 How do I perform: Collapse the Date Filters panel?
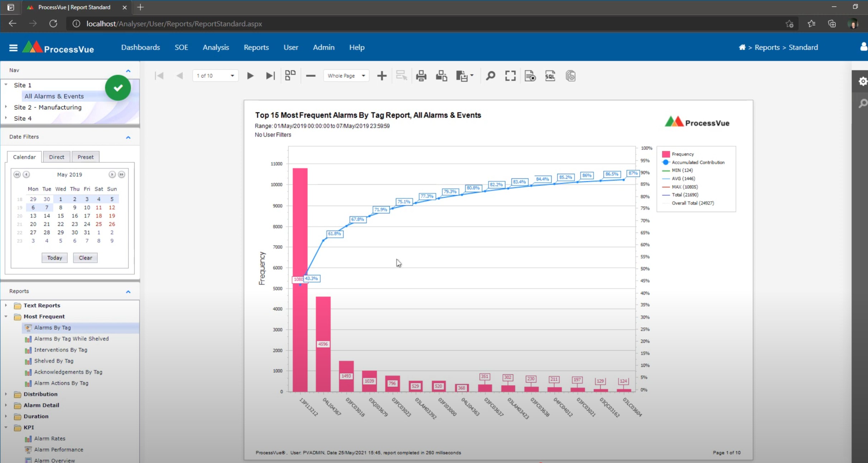(x=128, y=137)
